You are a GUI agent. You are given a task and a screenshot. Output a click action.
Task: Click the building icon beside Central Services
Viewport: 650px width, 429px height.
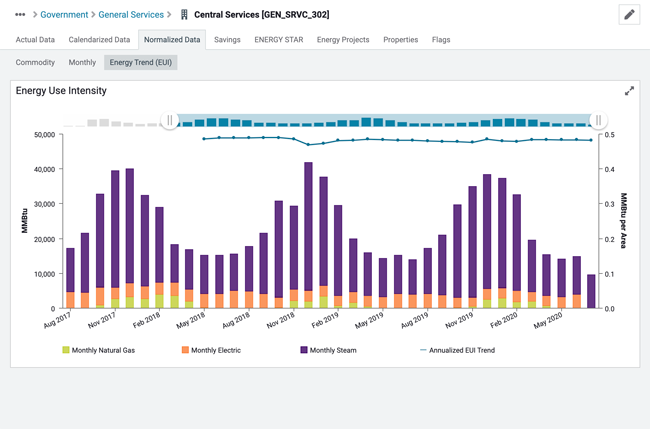pyautogui.click(x=184, y=15)
